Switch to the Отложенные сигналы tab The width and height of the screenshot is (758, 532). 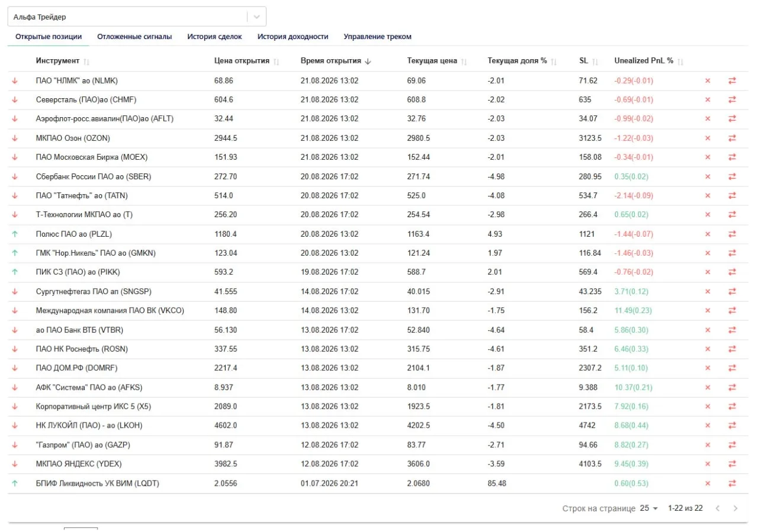(134, 37)
